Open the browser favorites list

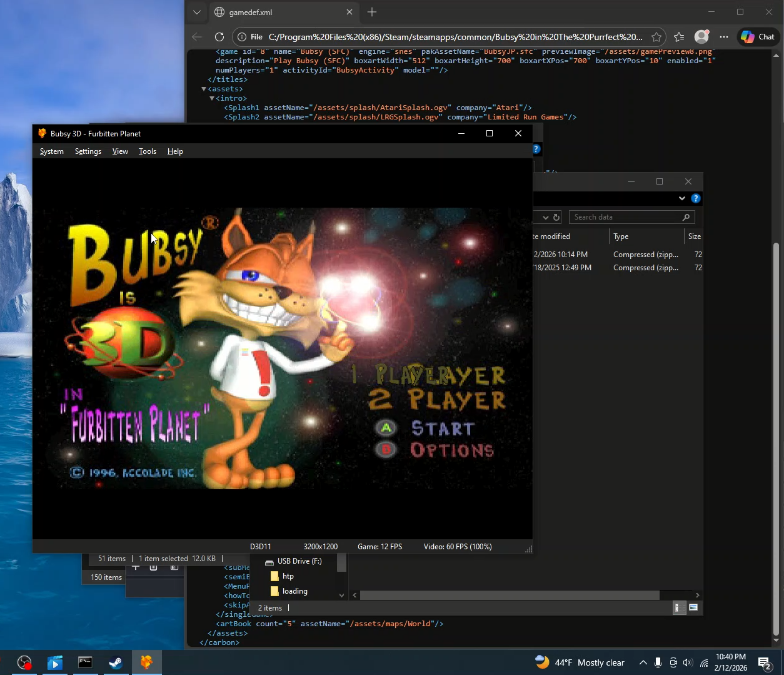click(x=680, y=37)
